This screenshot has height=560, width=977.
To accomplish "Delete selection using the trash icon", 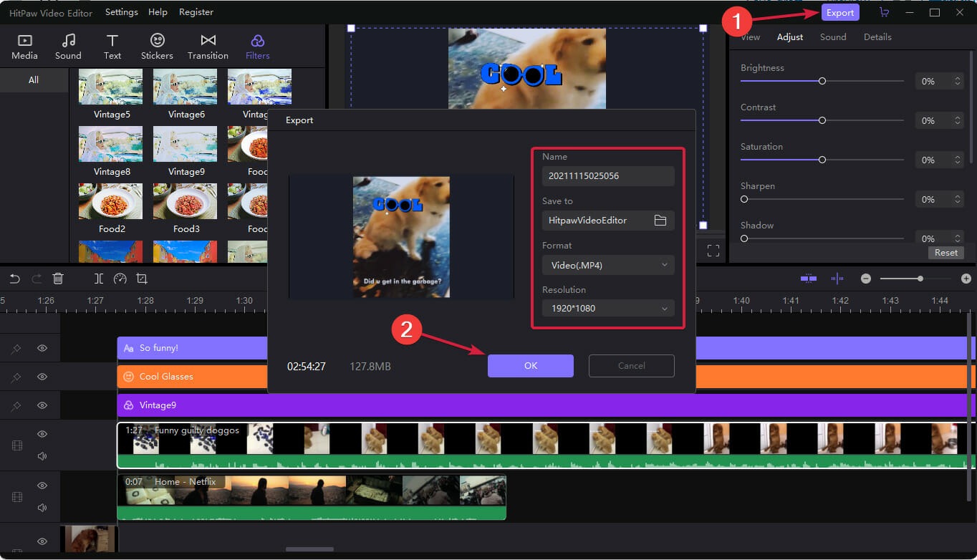I will 58,278.
